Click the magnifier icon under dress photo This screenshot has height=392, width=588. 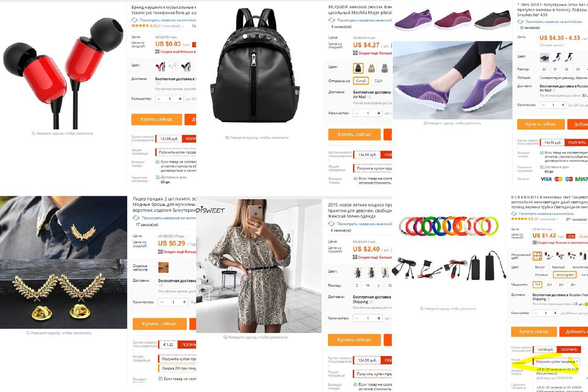pos(226,337)
